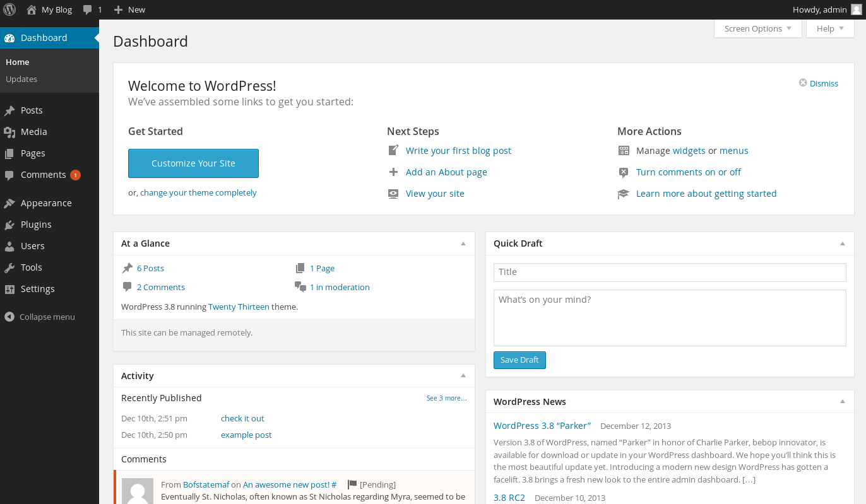Screen dimensions: 866x504
Task: Open the Settings menu item
Action: [37, 289]
